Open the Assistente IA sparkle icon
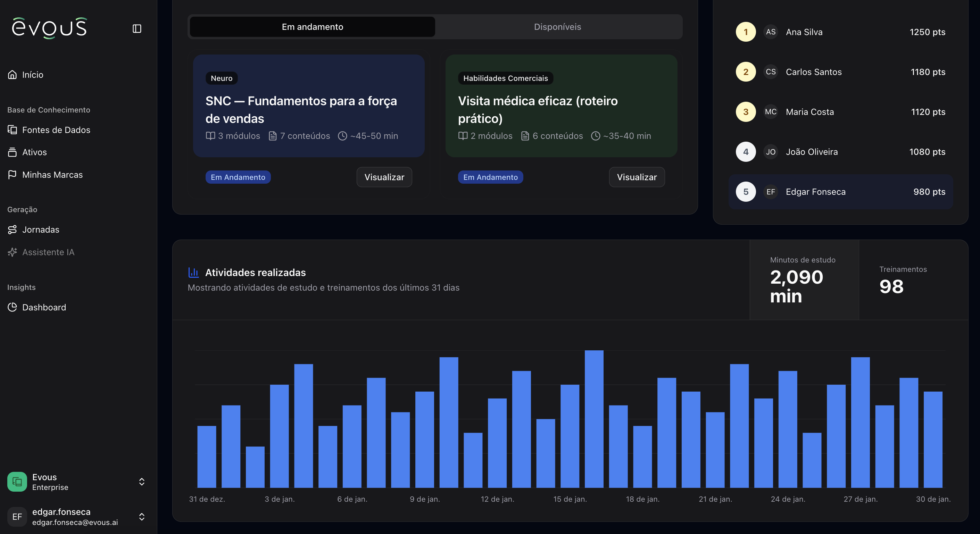The height and width of the screenshot is (534, 980). pos(13,252)
